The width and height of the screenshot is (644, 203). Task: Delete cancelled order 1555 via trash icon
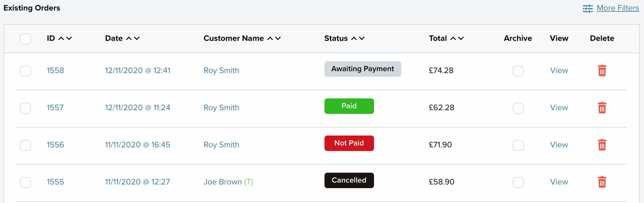(602, 182)
